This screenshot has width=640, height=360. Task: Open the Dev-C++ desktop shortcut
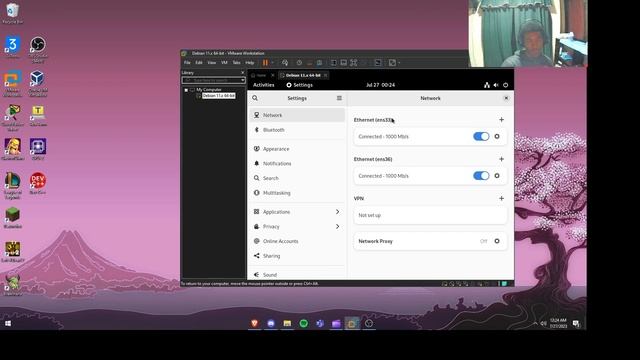click(38, 183)
